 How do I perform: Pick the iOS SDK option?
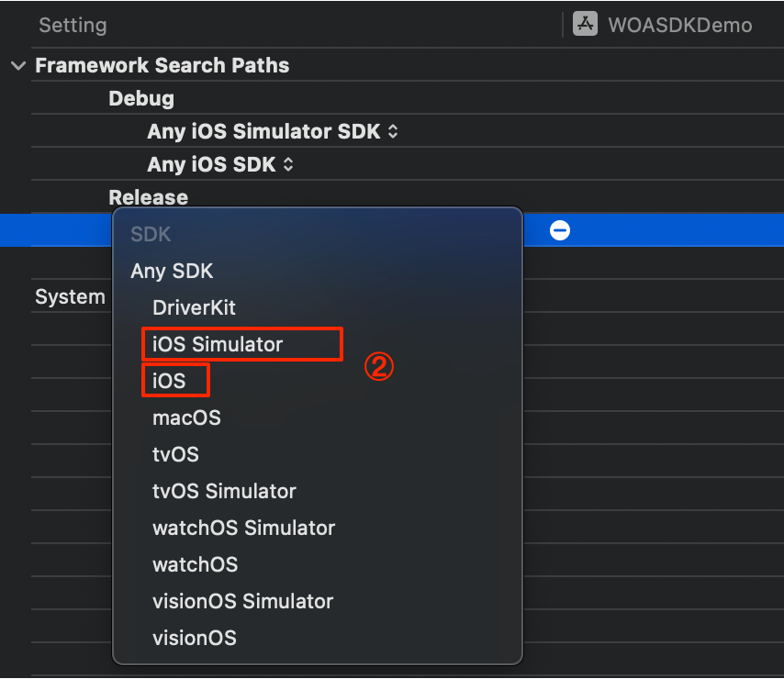click(169, 381)
